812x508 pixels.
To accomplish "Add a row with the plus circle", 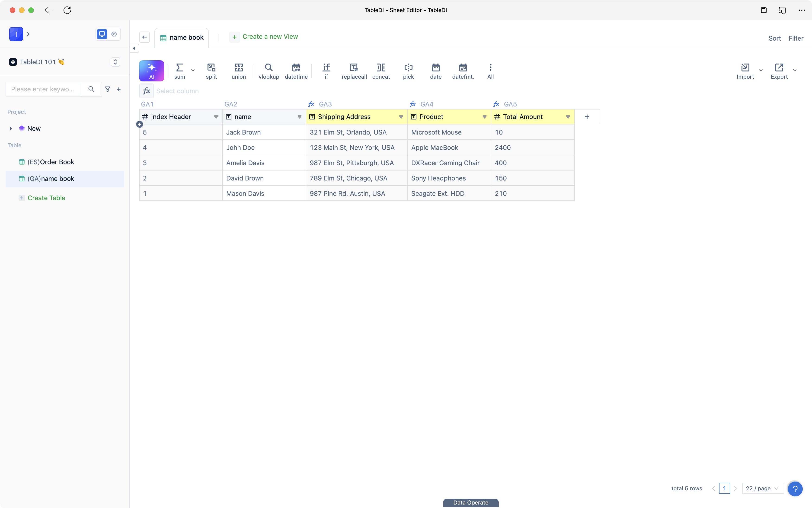I will tap(140, 124).
